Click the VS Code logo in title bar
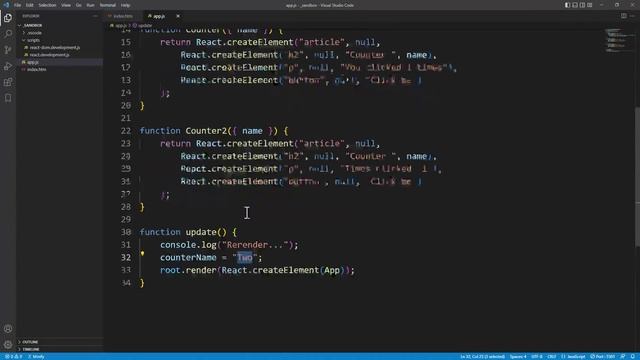 click(x=6, y=5)
